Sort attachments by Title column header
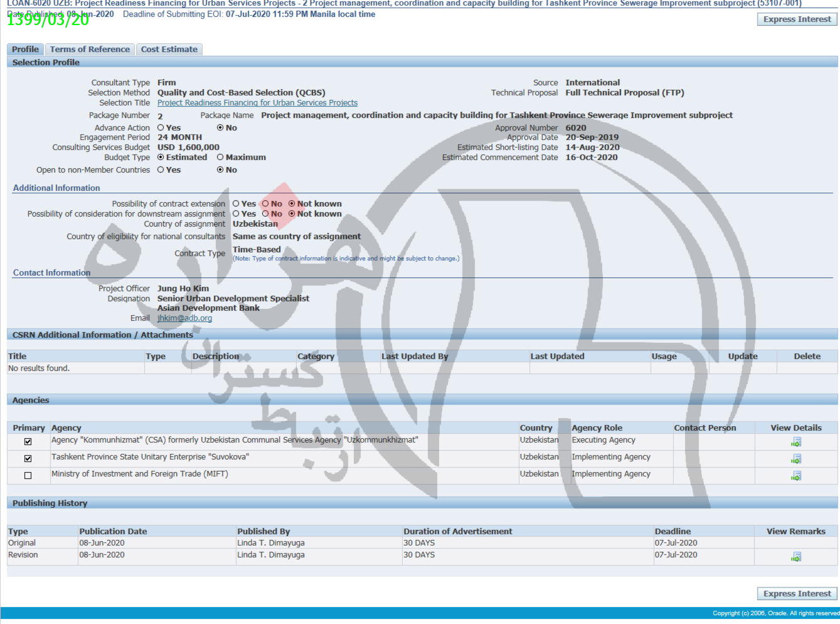The height and width of the screenshot is (624, 840). (x=17, y=356)
